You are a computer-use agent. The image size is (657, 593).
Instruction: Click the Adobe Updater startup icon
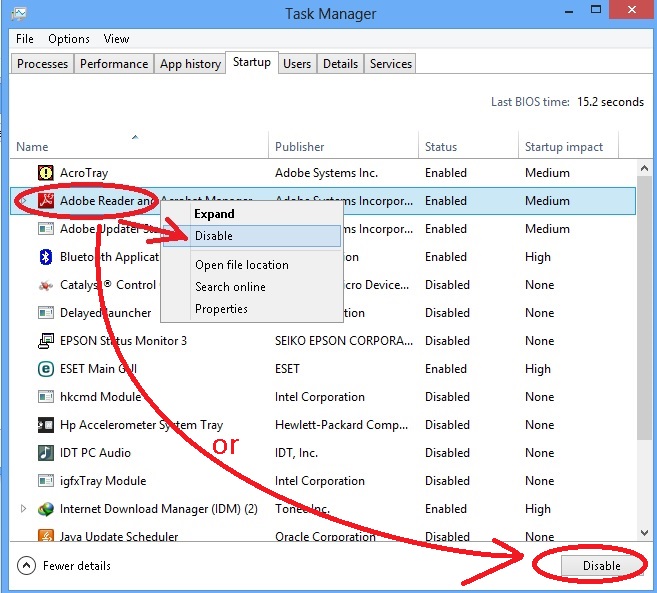(46, 228)
